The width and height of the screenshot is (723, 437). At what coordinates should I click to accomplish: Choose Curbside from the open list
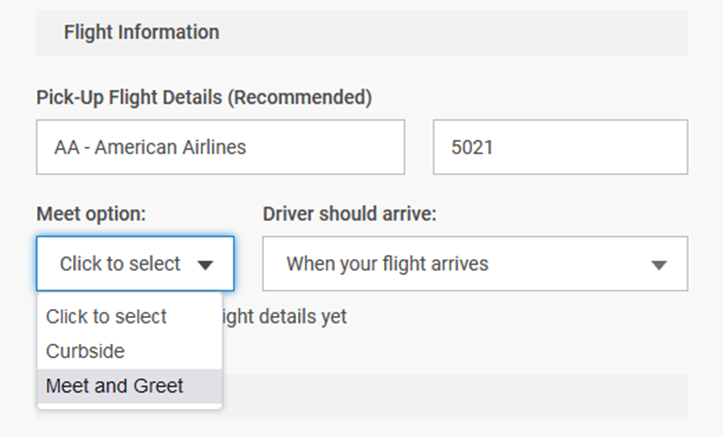(85, 351)
